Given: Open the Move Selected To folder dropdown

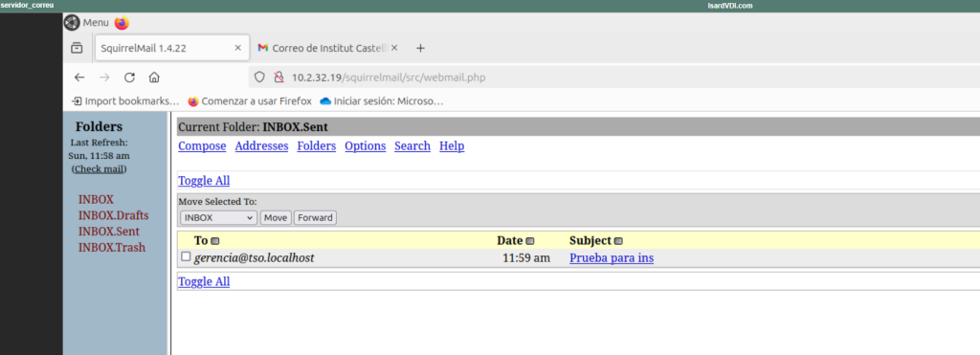Looking at the screenshot, I should tap(219, 217).
